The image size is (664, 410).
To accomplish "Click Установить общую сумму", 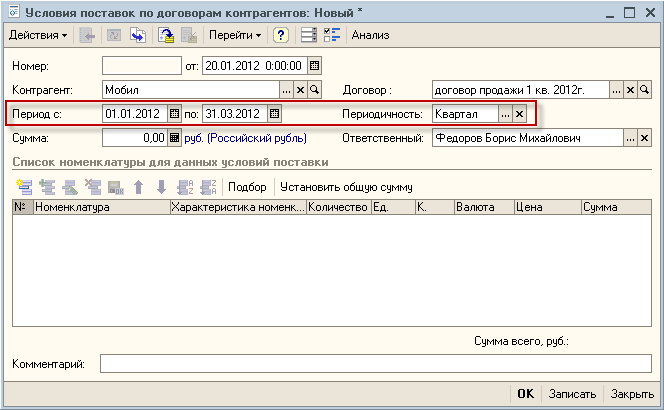I will point(346,187).
